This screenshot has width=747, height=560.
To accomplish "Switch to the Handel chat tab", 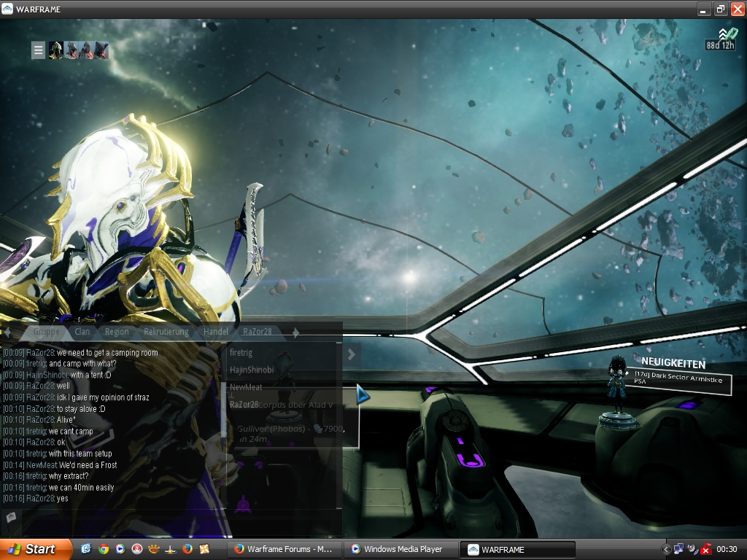I will coord(216,332).
